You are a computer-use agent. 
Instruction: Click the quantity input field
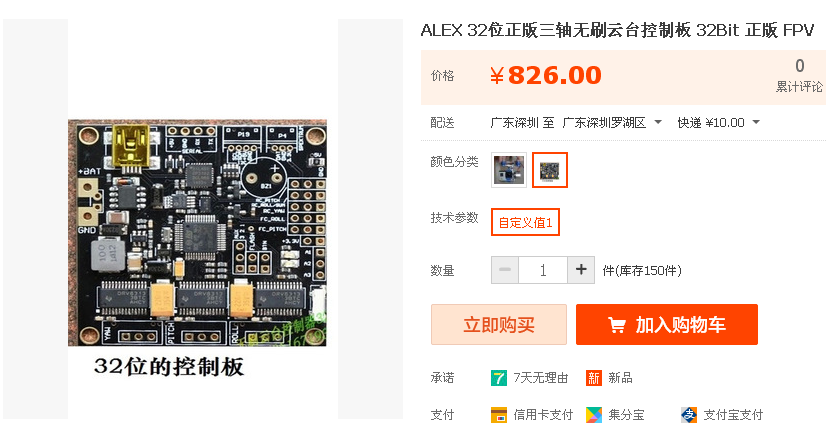coord(543,270)
